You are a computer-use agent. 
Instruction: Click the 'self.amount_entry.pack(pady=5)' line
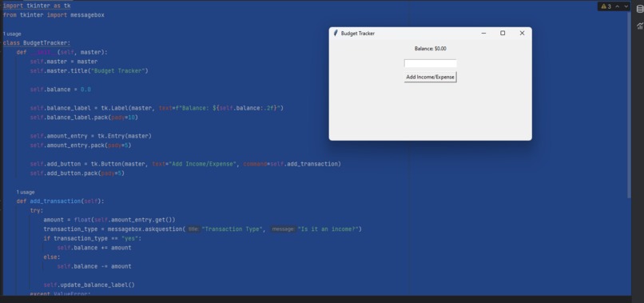click(81, 146)
